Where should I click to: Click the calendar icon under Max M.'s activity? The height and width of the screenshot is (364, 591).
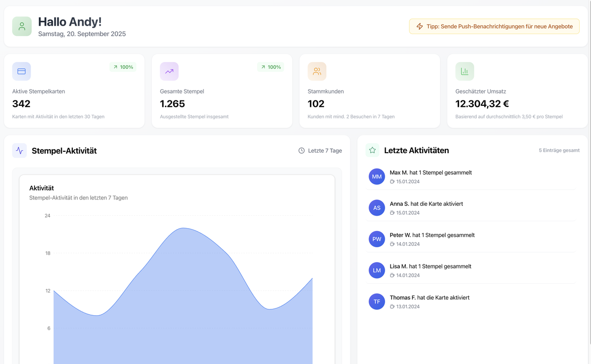pyautogui.click(x=392, y=181)
